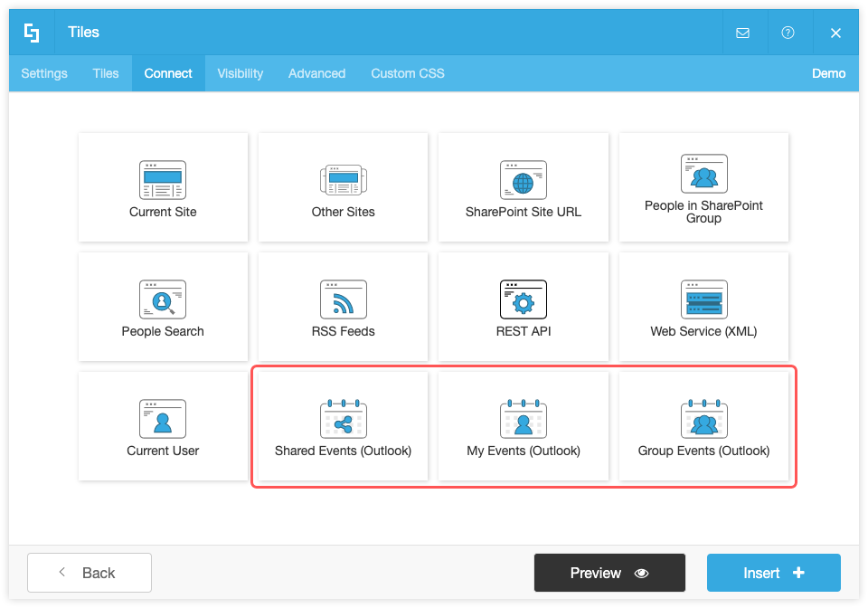Screen dimensions: 868x608
Task: Open the Advanced tab
Action: click(316, 73)
